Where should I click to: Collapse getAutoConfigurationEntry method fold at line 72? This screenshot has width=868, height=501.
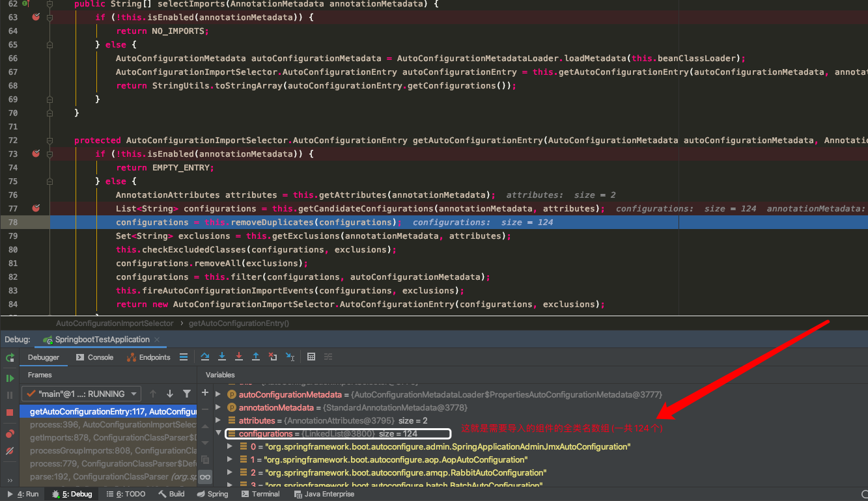pyautogui.click(x=49, y=140)
